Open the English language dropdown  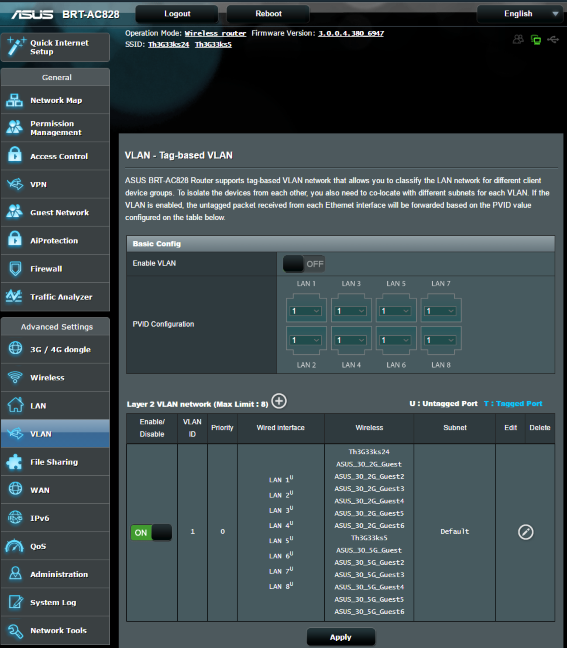(x=522, y=14)
